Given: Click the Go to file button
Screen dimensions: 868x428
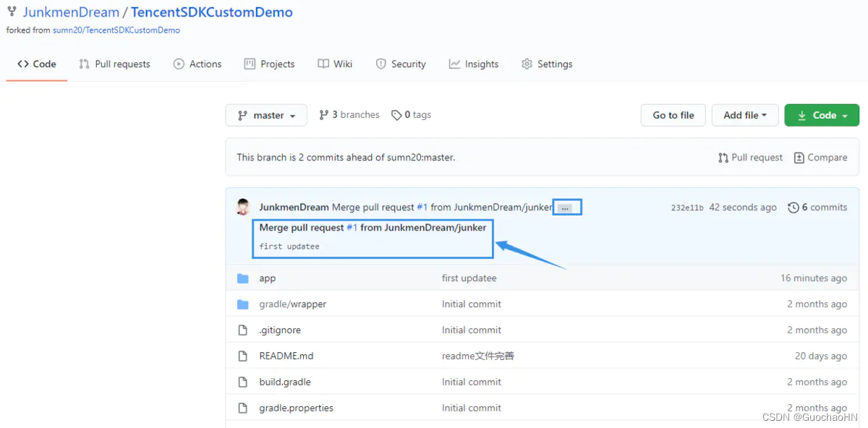Looking at the screenshot, I should tap(673, 115).
